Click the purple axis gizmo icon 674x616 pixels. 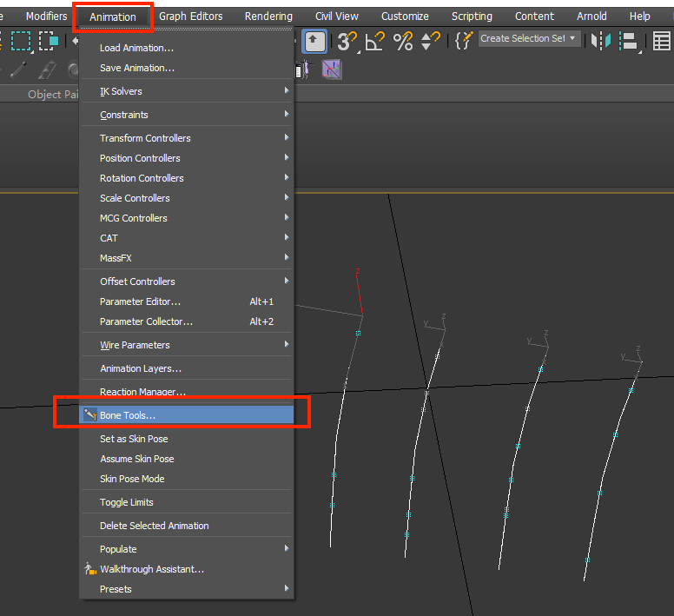[332, 70]
